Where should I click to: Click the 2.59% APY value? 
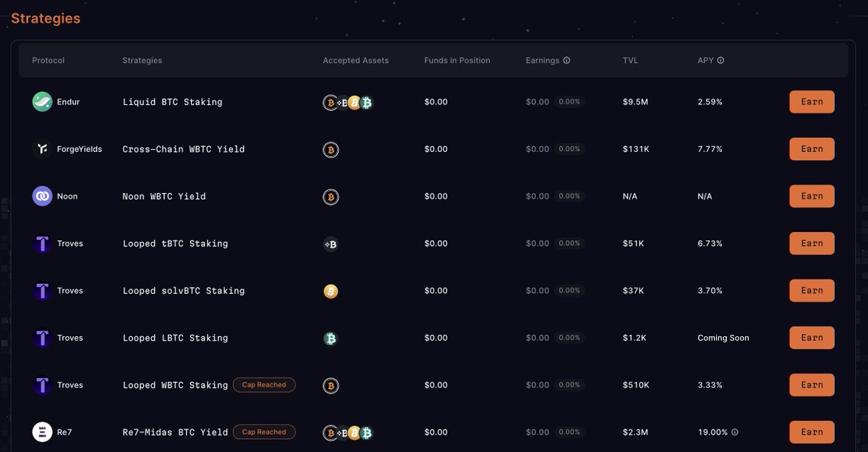click(x=710, y=102)
